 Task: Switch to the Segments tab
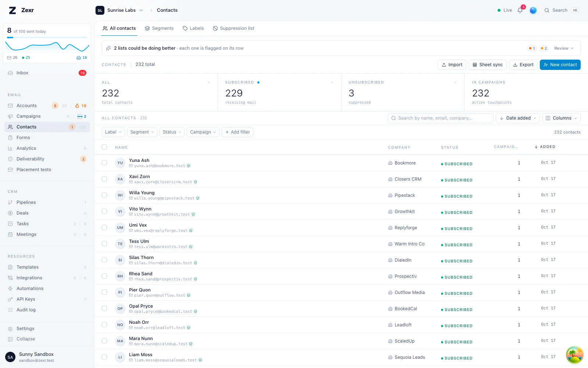[159, 28]
